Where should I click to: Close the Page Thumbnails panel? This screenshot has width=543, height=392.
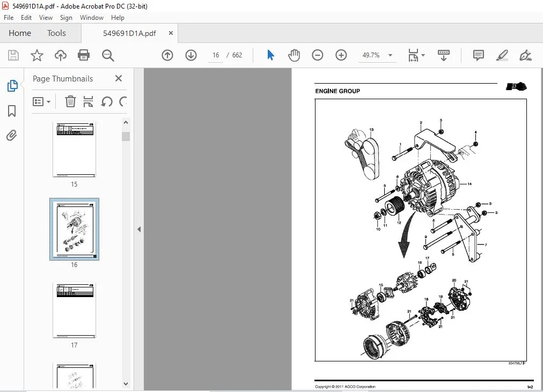(x=119, y=78)
